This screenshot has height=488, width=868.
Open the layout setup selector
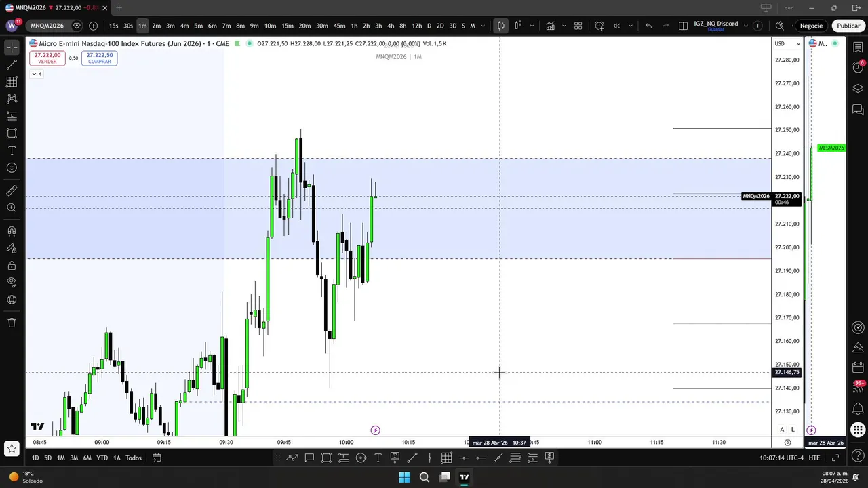(x=683, y=26)
